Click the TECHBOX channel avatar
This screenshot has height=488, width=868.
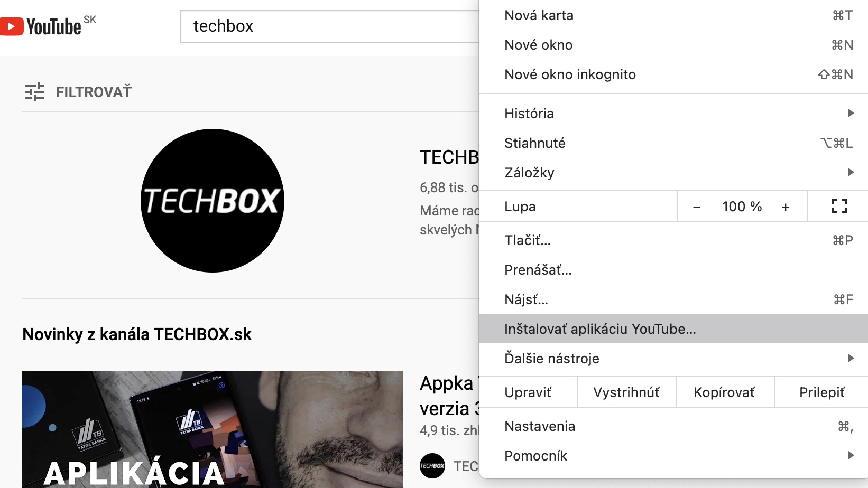[213, 201]
